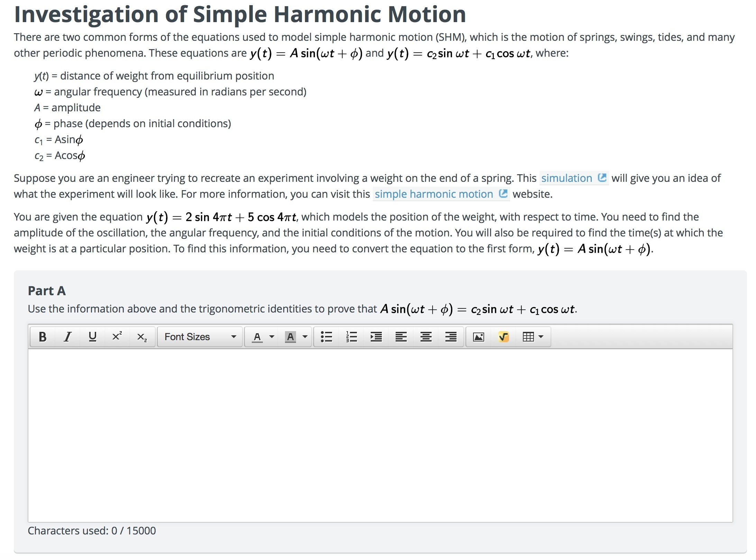Open the equation editor square-root icon
The image size is (756, 560).
[504, 337]
